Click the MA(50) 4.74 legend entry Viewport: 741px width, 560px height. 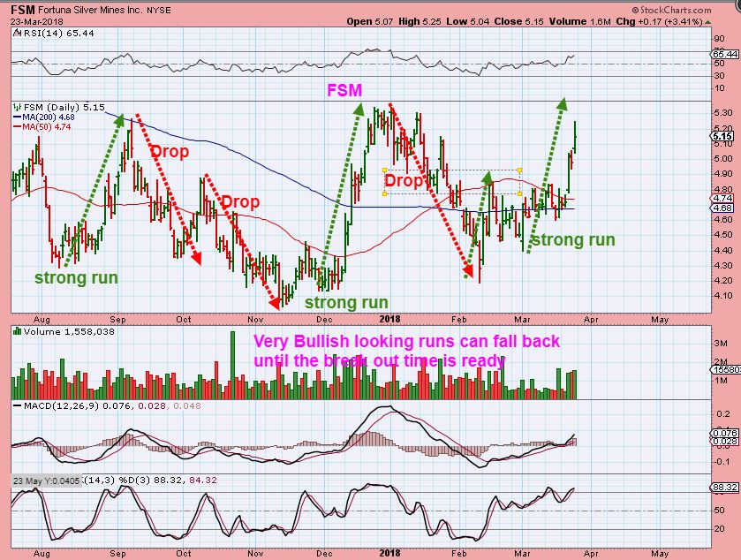[x=46, y=126]
